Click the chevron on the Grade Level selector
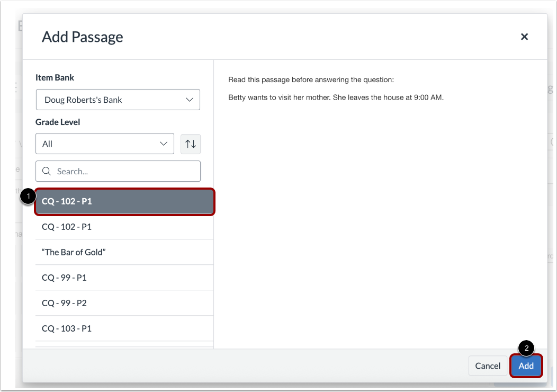The image size is (557, 392). [x=165, y=144]
